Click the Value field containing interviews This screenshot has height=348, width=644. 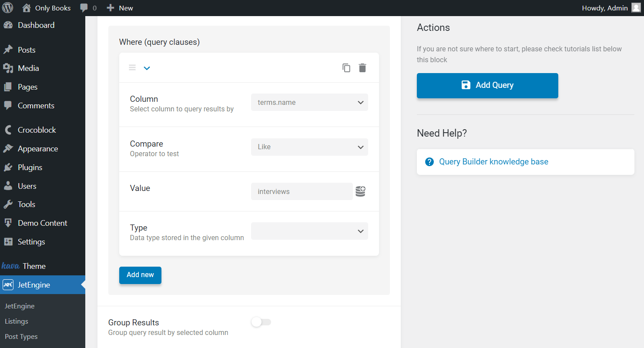click(302, 191)
